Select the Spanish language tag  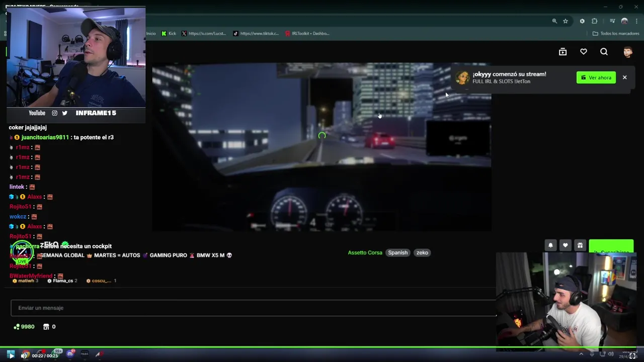(397, 252)
